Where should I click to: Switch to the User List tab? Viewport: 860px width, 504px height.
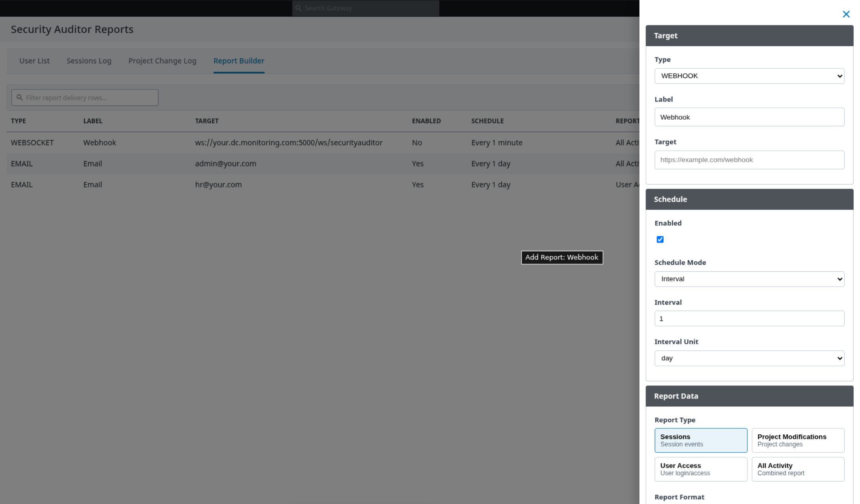point(34,61)
